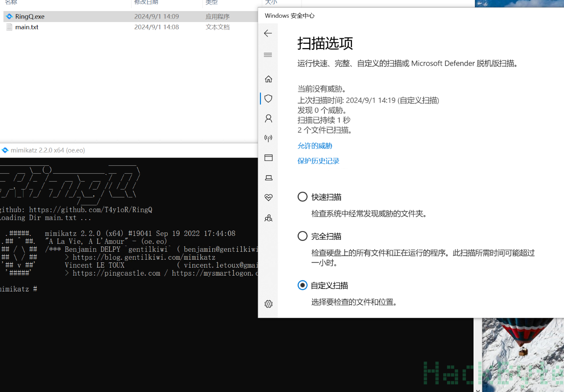Open the 保护历史记录 link

[x=318, y=161]
